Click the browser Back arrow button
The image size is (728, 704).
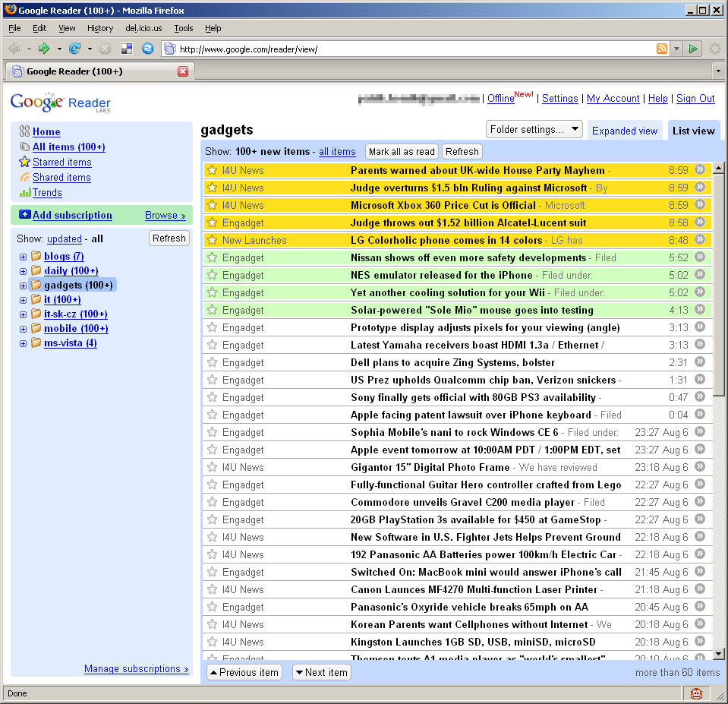pyautogui.click(x=14, y=49)
